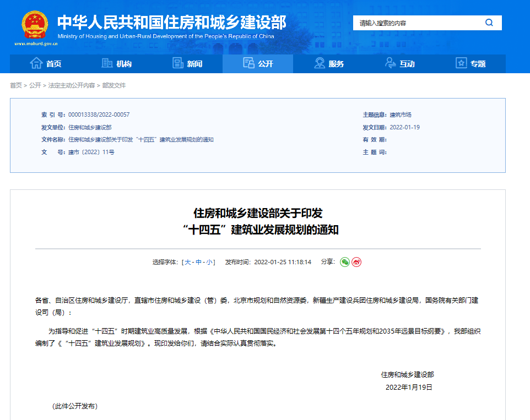
Task: Click the people icon beside 互动
Action: pos(390,63)
